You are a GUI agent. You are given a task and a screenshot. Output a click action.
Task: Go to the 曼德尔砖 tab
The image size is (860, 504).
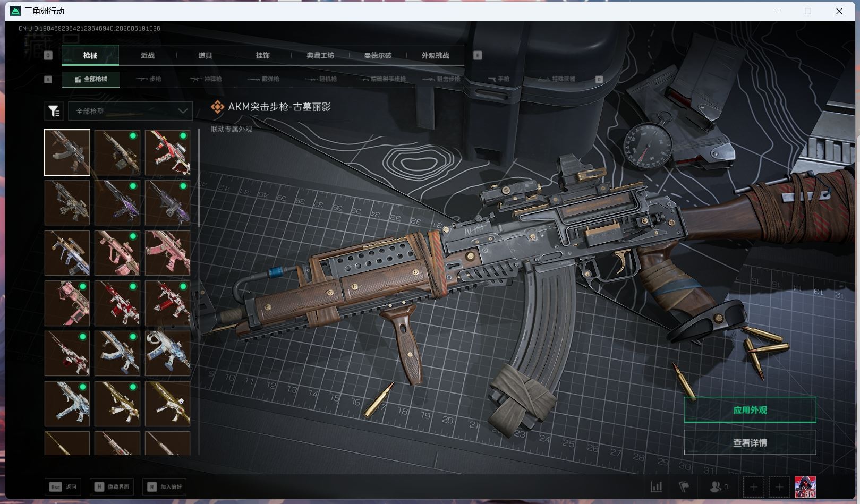click(378, 55)
